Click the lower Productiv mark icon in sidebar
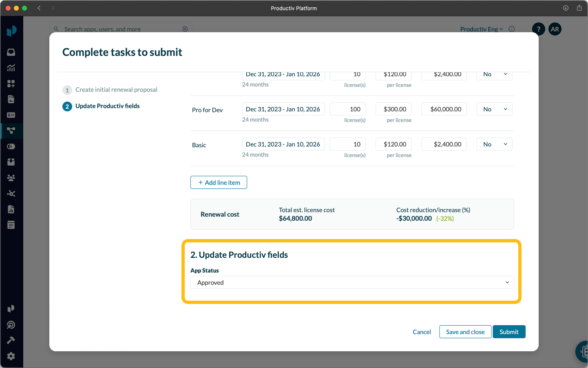 click(x=11, y=308)
